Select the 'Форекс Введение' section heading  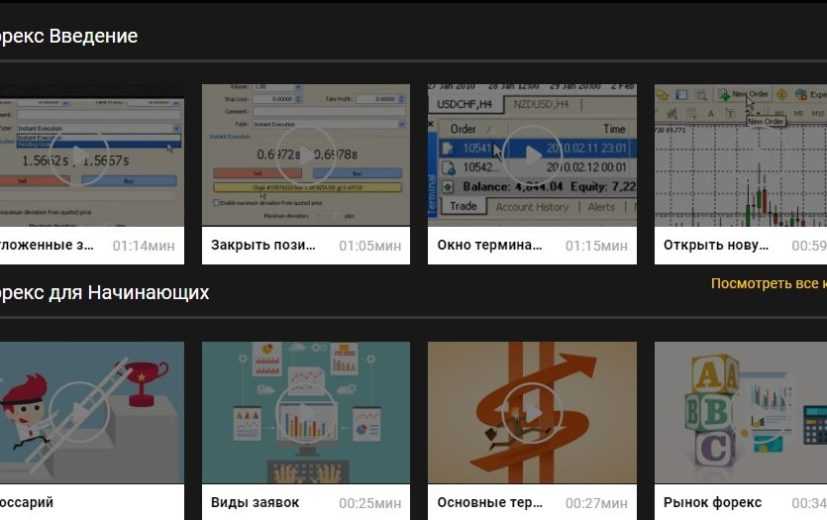(68, 36)
